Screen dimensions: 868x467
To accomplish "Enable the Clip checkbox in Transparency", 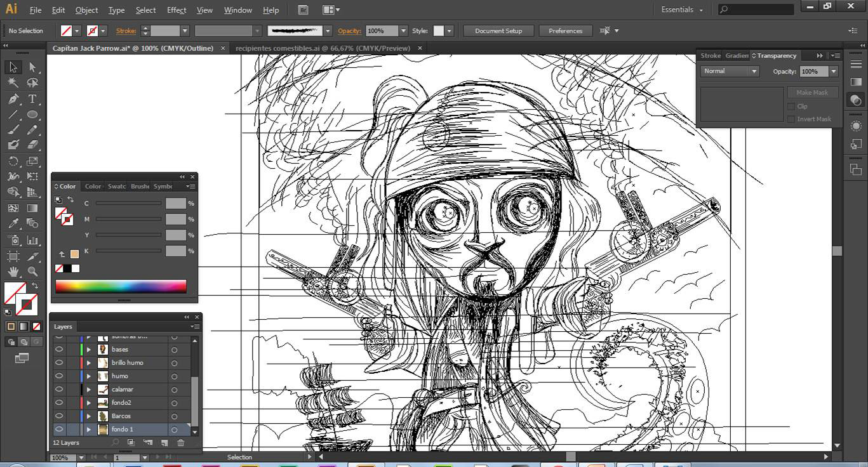I will [791, 107].
